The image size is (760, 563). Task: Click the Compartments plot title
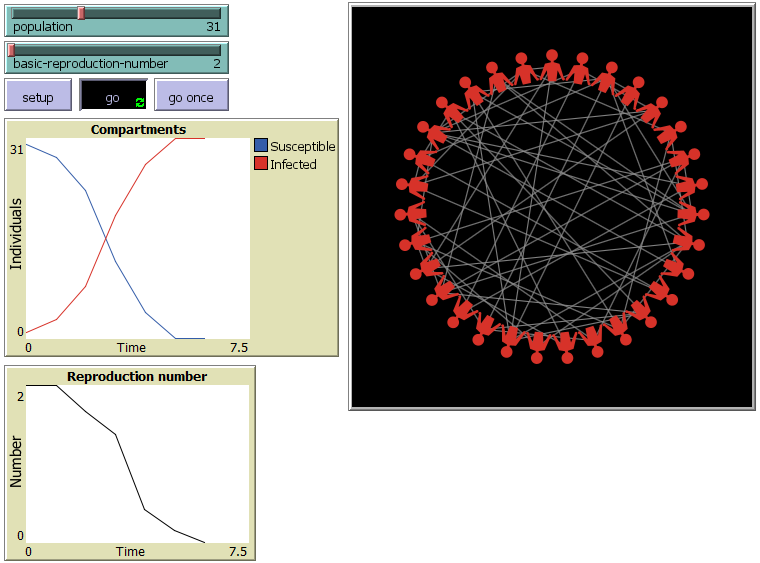tap(138, 129)
